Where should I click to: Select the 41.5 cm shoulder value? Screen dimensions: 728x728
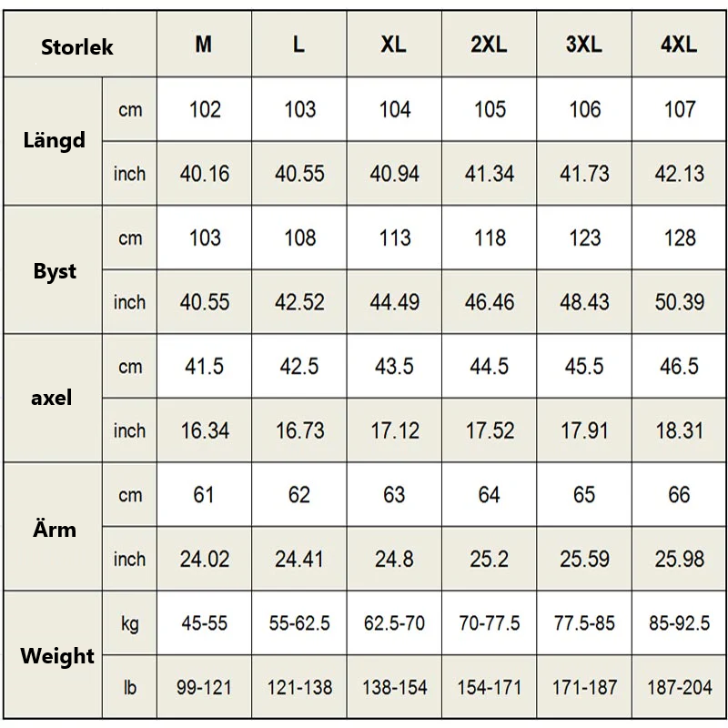204,366
